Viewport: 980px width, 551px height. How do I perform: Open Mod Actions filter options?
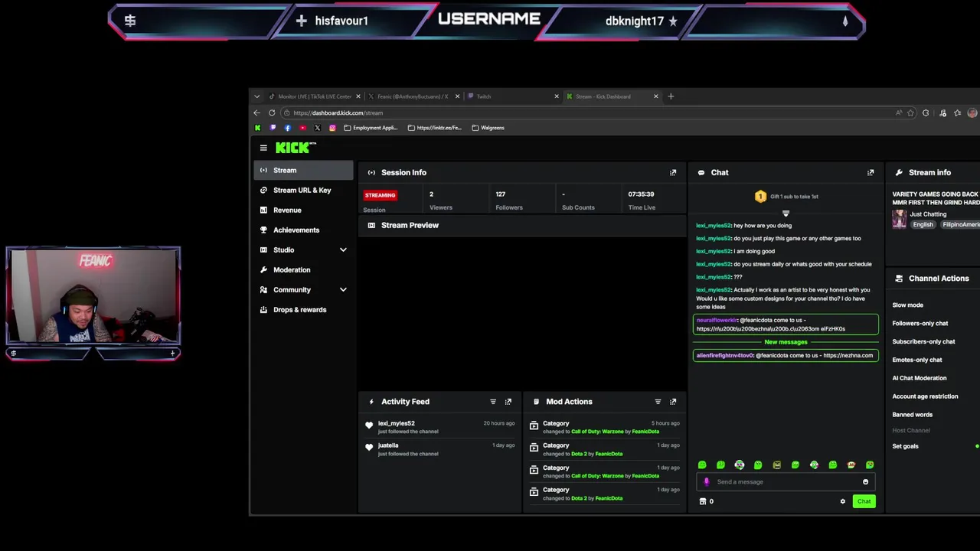click(658, 402)
